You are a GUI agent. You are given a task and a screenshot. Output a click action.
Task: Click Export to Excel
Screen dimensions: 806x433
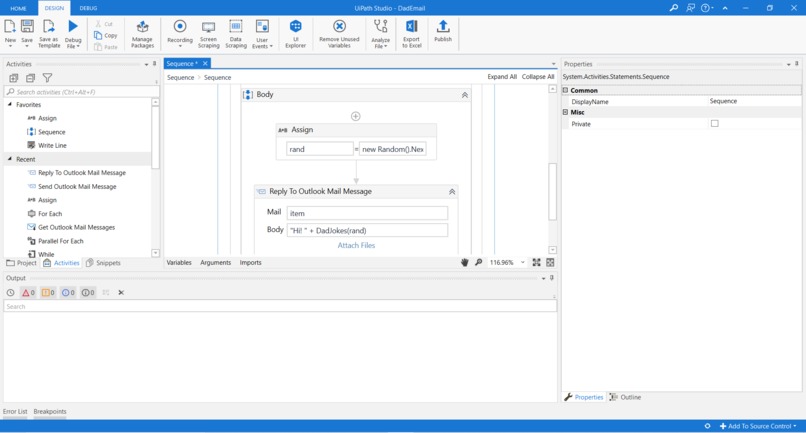[412, 34]
